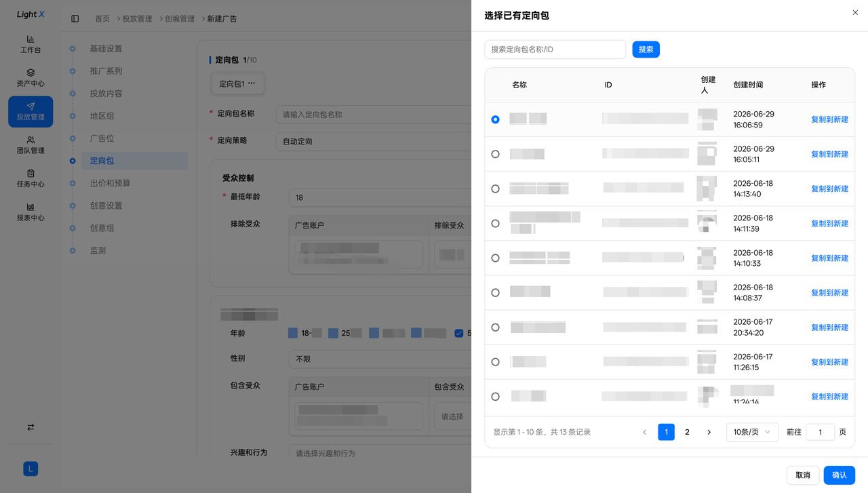Open the ellipsis menu on 定向包1 tab

tap(252, 83)
